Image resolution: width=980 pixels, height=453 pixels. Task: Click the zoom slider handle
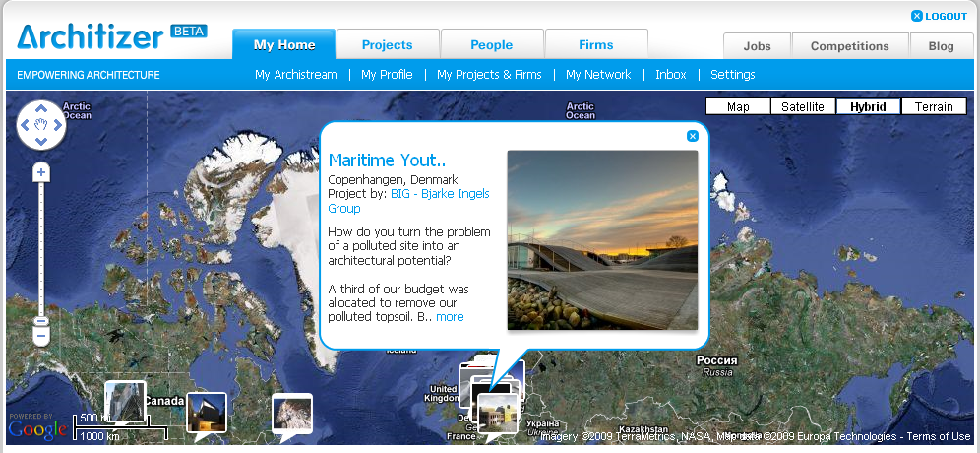41,321
